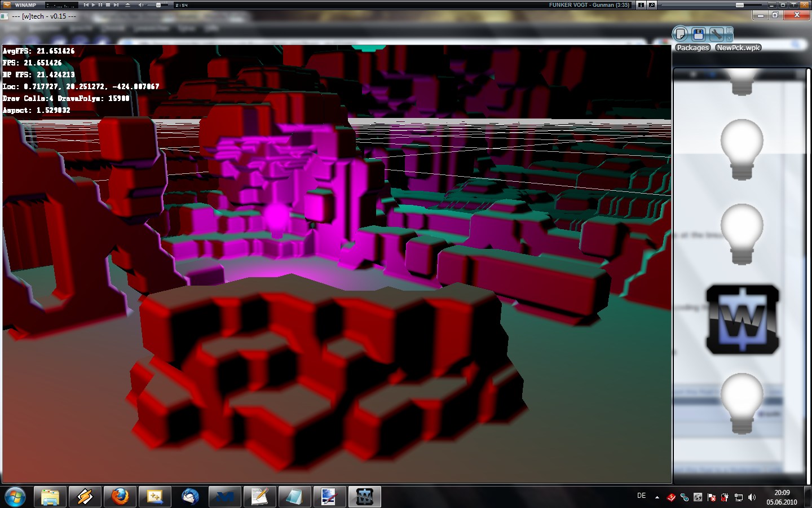Image resolution: width=812 pixels, height=508 pixels.
Task: Switch to the NewPck.wpk tab
Action: 738,48
